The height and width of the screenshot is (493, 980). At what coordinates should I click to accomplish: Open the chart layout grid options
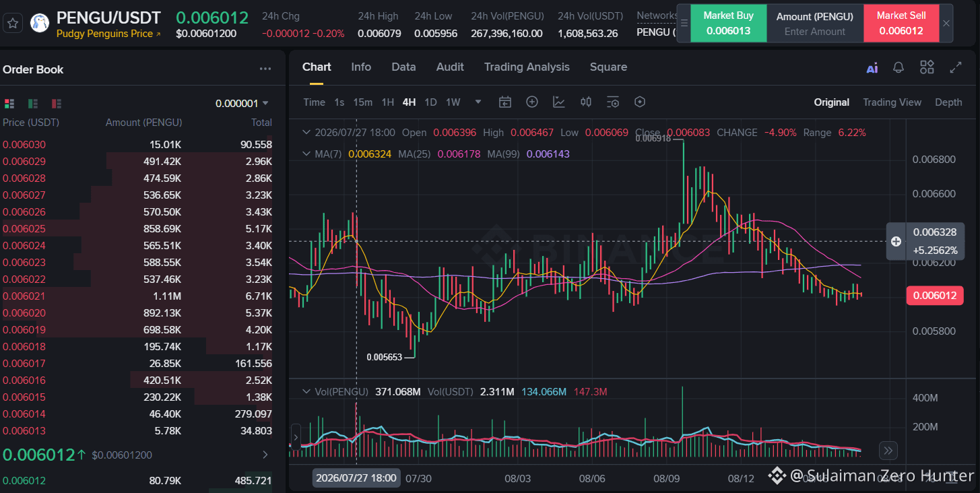point(927,67)
